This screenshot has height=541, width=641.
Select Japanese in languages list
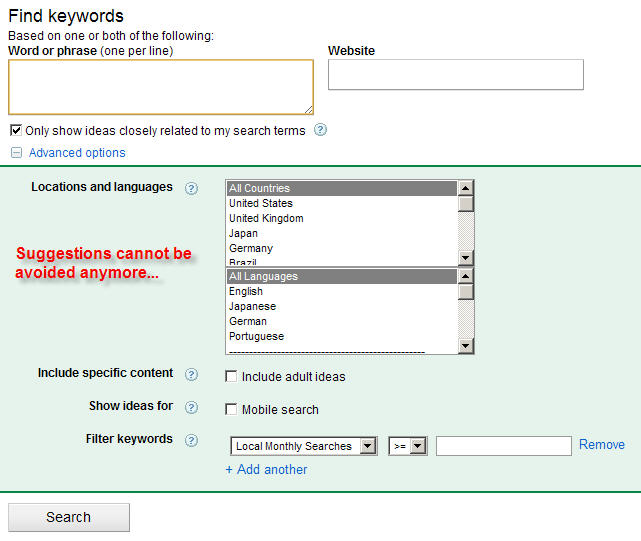pos(252,306)
